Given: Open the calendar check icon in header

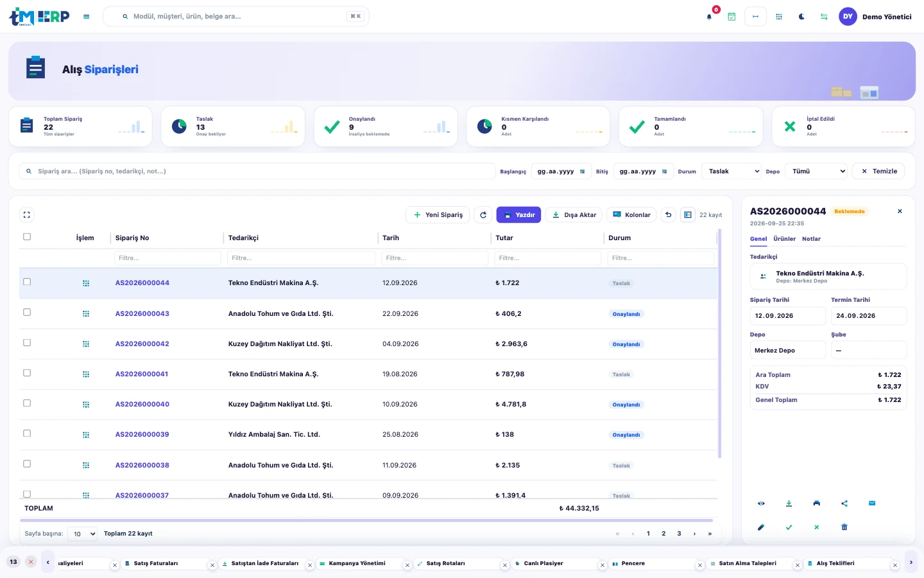Looking at the screenshot, I should [x=732, y=17].
